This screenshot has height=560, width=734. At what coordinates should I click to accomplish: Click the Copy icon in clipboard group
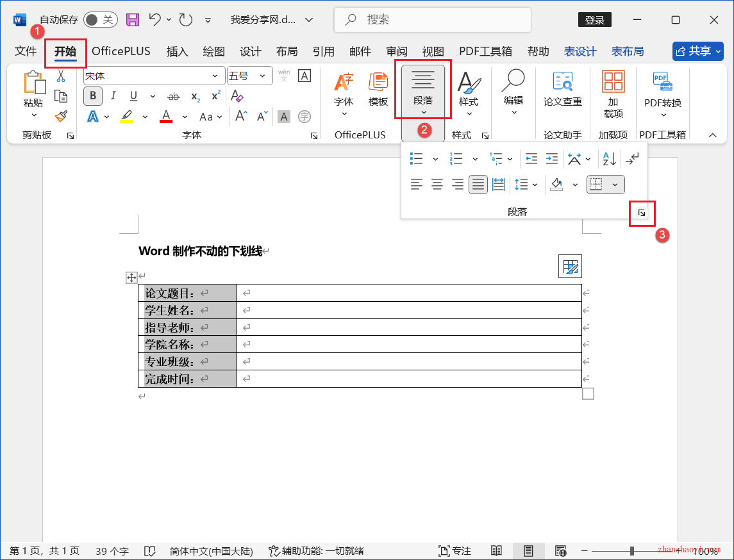(x=61, y=96)
